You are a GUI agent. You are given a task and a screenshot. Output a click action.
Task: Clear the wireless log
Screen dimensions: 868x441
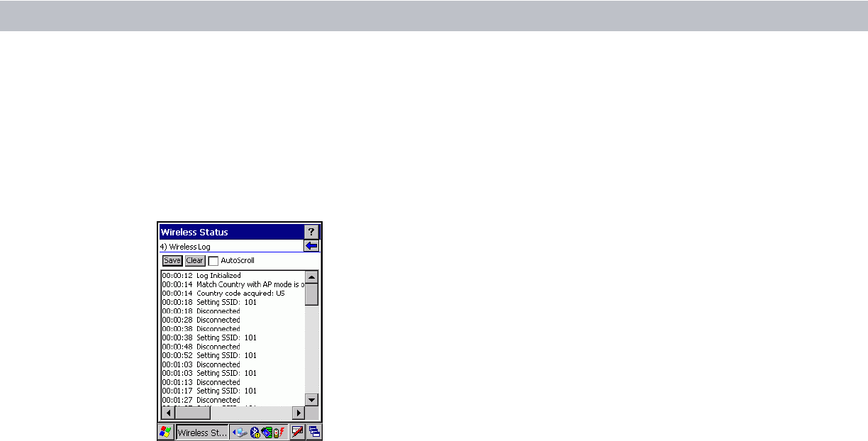pyautogui.click(x=195, y=260)
